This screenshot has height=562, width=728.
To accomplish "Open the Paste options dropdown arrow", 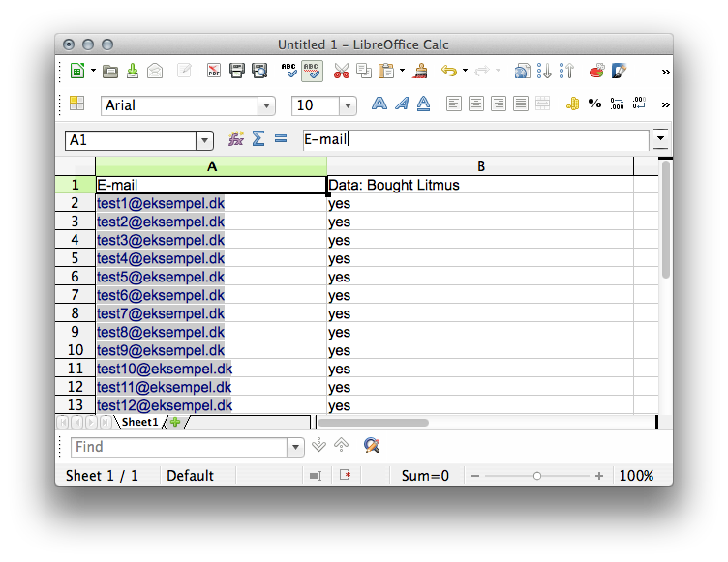I will pyautogui.click(x=402, y=71).
